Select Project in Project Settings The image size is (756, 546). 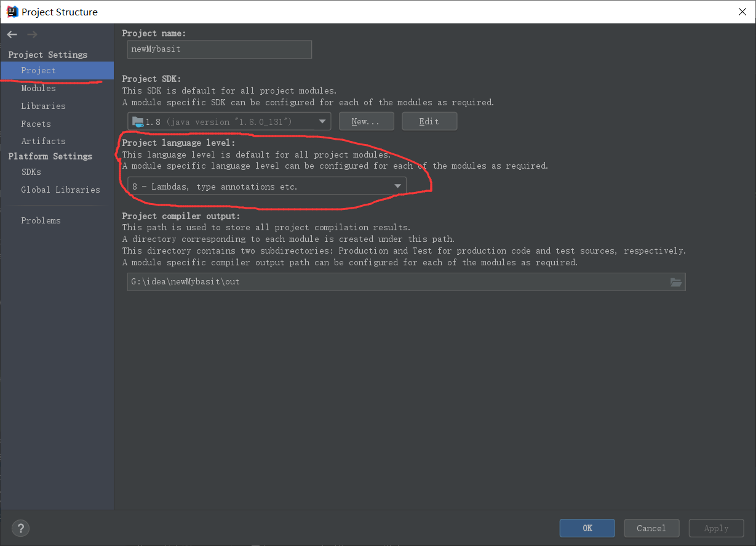[57, 71]
